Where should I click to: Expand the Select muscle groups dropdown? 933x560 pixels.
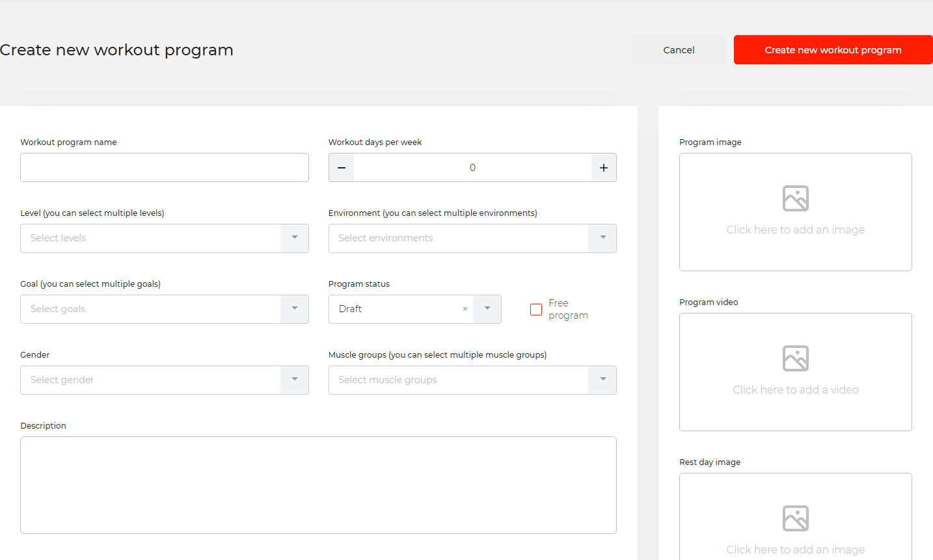pyautogui.click(x=602, y=380)
